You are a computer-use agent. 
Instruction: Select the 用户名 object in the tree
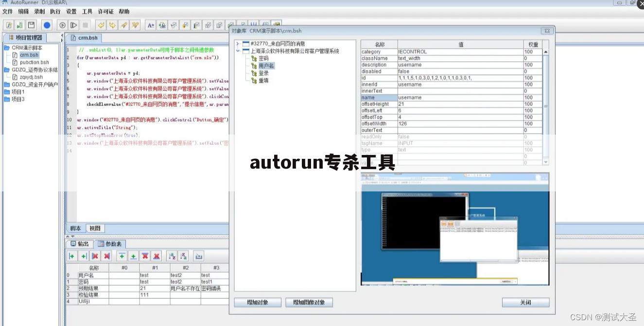(x=266, y=66)
